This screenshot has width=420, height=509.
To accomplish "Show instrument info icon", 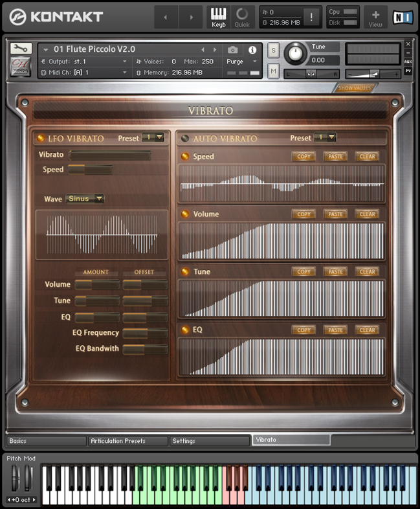I will coord(252,50).
